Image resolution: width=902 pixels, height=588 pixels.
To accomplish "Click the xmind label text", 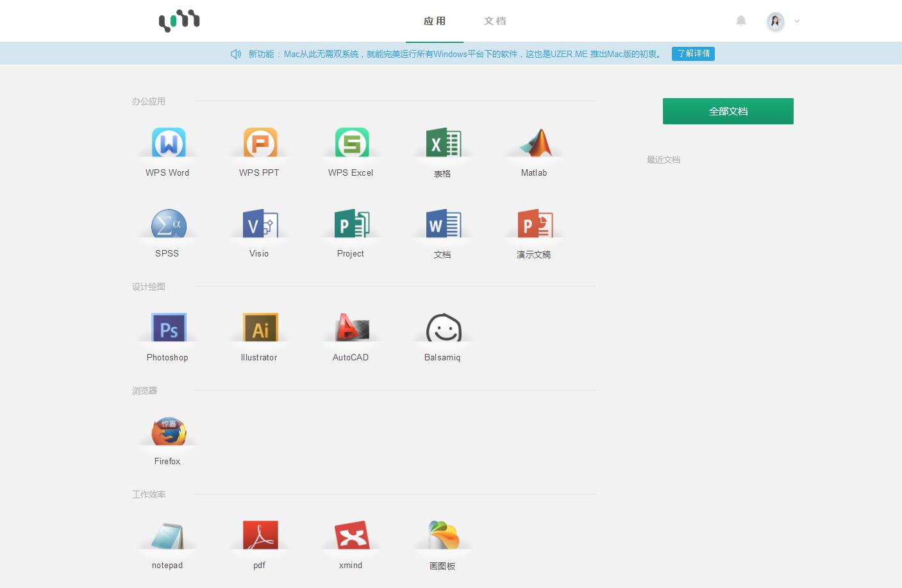I will (x=351, y=565).
